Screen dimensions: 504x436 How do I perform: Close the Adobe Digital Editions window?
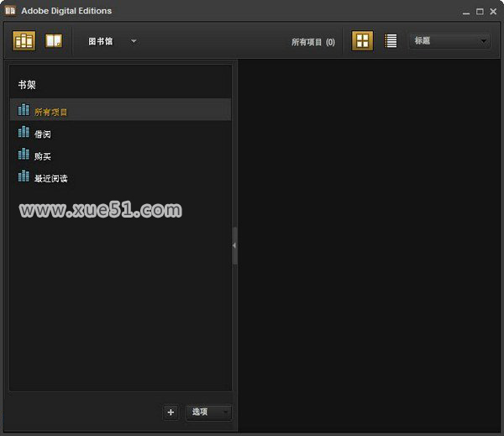point(493,12)
